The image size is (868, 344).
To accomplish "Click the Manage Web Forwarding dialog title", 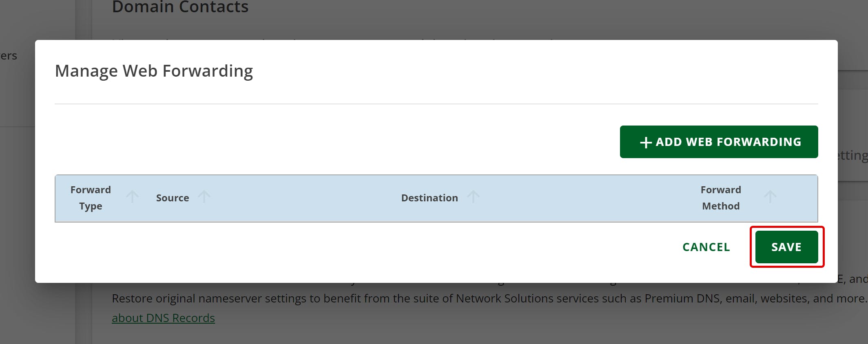I will pyautogui.click(x=154, y=71).
